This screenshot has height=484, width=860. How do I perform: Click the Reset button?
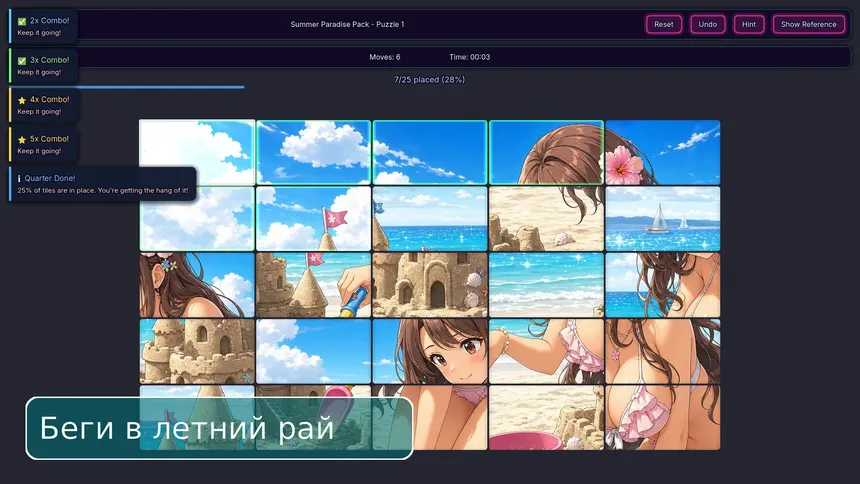coord(664,24)
